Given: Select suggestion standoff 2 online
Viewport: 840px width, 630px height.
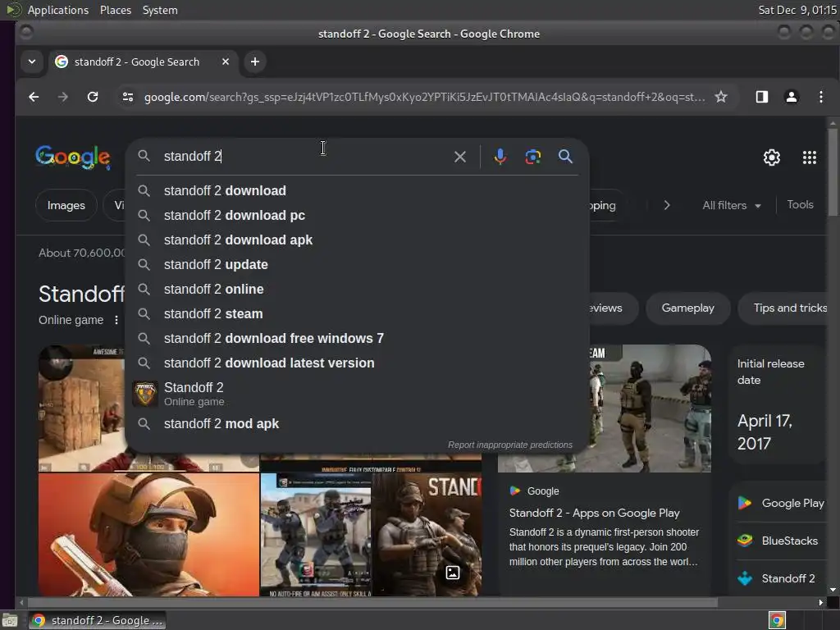Looking at the screenshot, I should [x=357, y=290].
